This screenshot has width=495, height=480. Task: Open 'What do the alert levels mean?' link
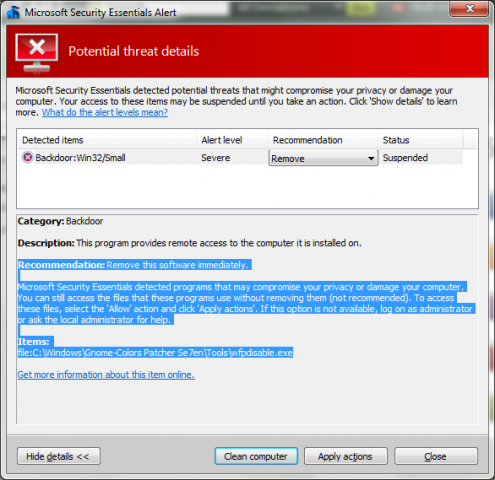(105, 112)
